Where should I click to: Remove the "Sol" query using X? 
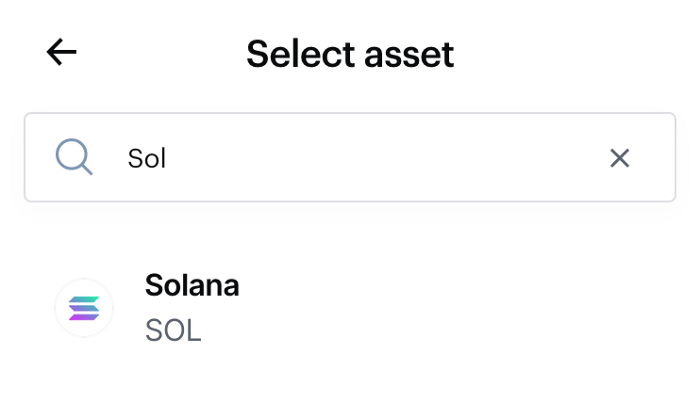point(620,157)
